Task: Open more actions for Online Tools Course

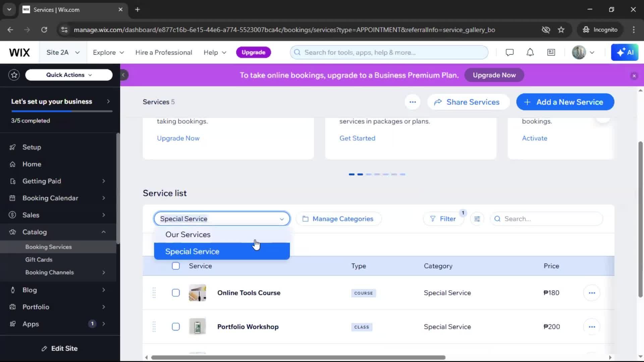Action: pyautogui.click(x=592, y=293)
